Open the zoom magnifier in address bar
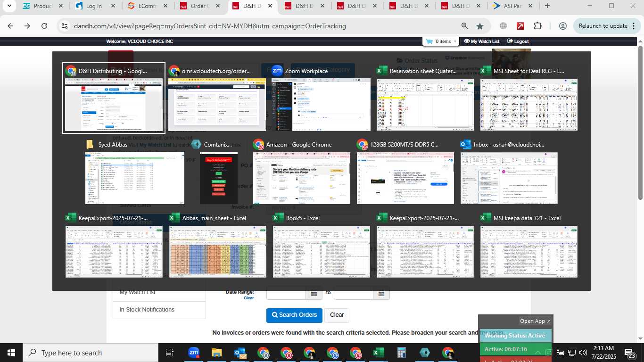Screen dimensions: 644x362 pyautogui.click(x=465, y=26)
